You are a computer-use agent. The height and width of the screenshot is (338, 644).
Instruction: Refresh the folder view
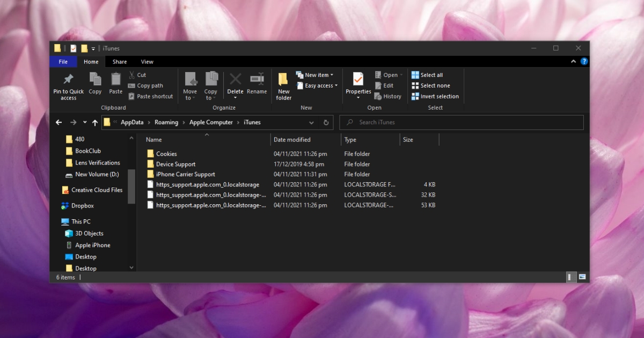(326, 123)
